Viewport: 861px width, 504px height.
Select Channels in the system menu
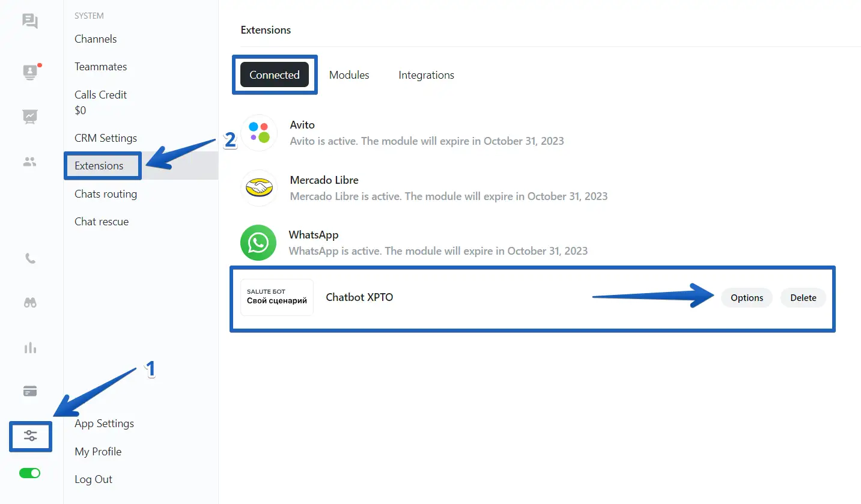point(96,39)
